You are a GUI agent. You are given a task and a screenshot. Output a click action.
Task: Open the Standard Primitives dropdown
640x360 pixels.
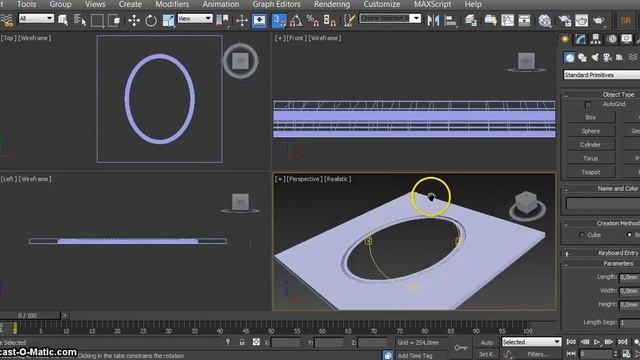click(x=602, y=75)
